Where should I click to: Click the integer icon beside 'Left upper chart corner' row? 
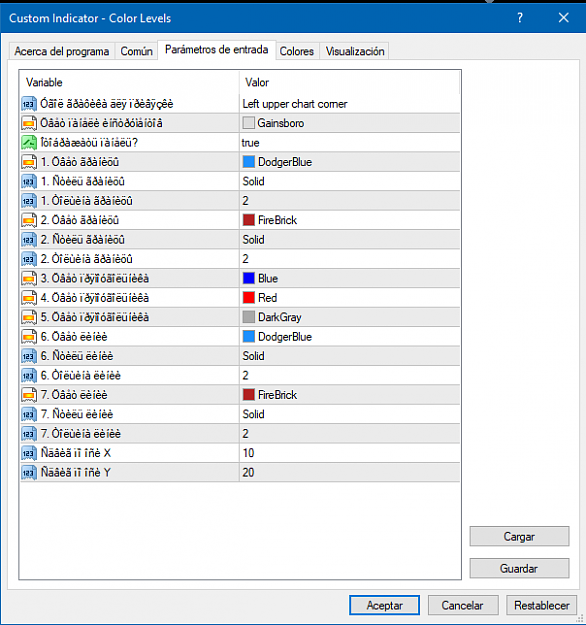(29, 104)
